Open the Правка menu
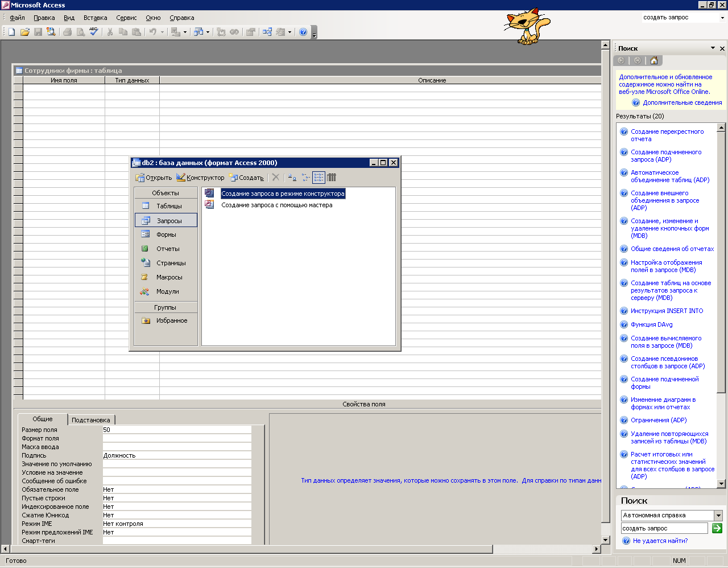The width and height of the screenshot is (728, 568). coord(44,18)
